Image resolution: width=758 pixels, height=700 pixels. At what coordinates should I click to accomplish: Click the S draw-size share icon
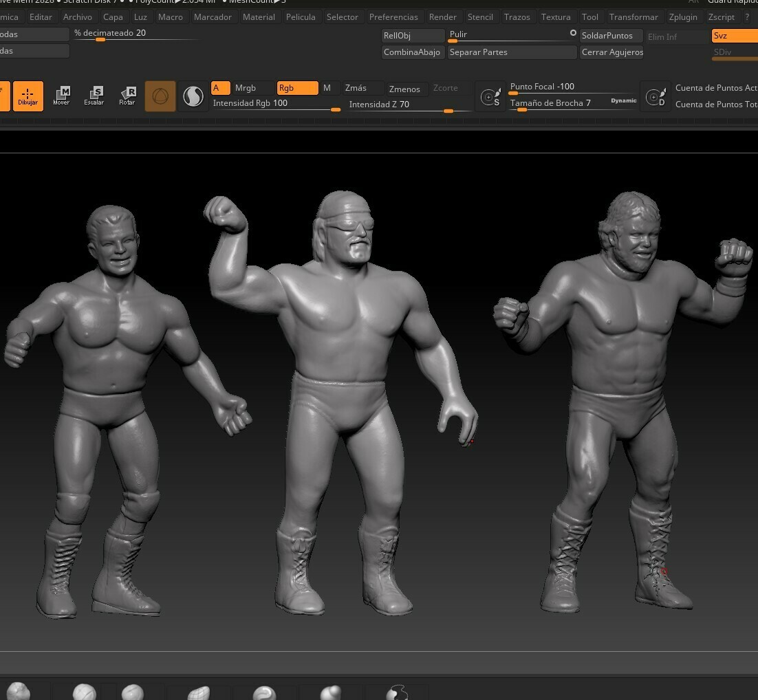point(490,97)
